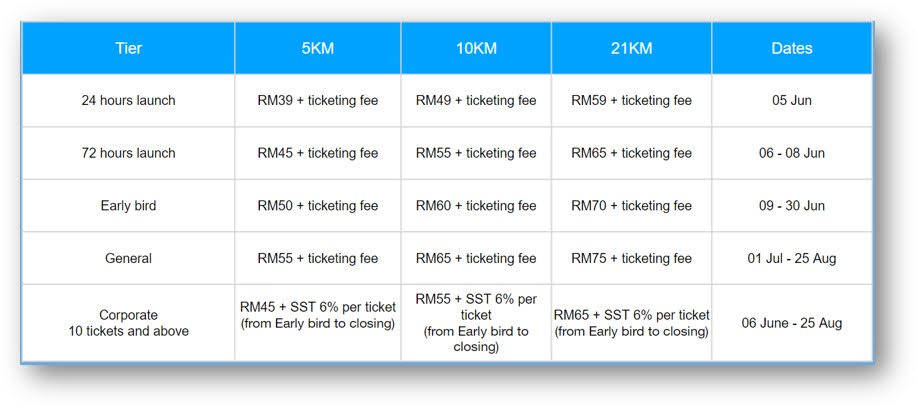Click the 10KM column header
The image size is (917, 407).
point(476,48)
